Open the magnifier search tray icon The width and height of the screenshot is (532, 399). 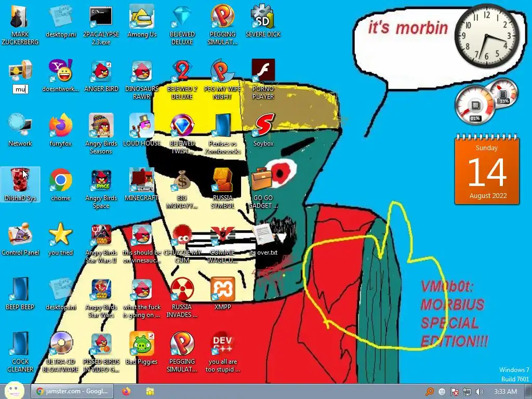click(x=430, y=392)
